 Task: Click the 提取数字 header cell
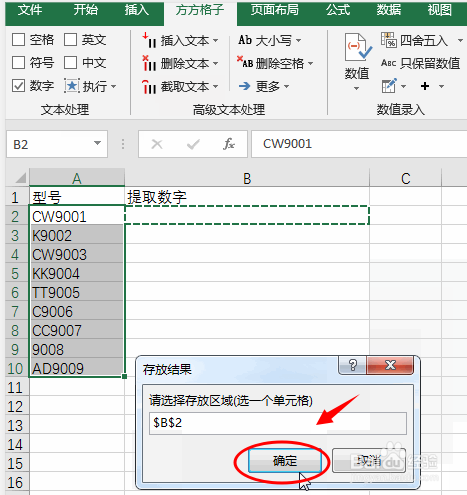point(247,197)
